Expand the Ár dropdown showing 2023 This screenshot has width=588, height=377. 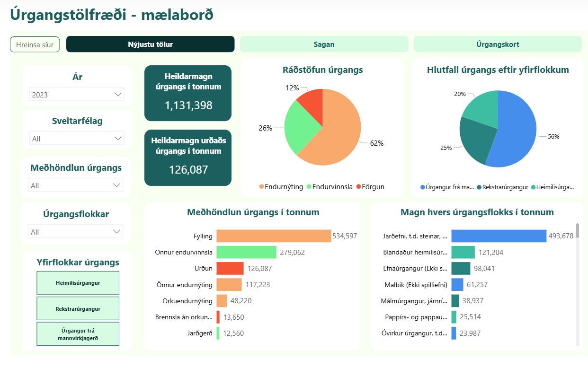[77, 95]
